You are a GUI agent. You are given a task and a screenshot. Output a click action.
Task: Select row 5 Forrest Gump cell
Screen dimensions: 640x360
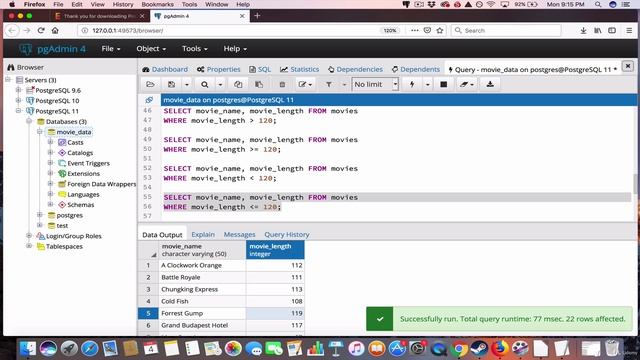[202, 313]
